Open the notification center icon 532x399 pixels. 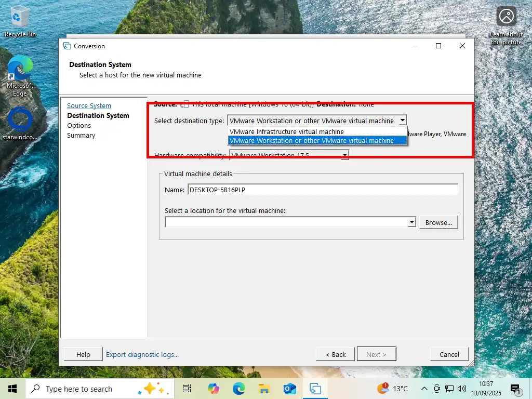pos(515,389)
